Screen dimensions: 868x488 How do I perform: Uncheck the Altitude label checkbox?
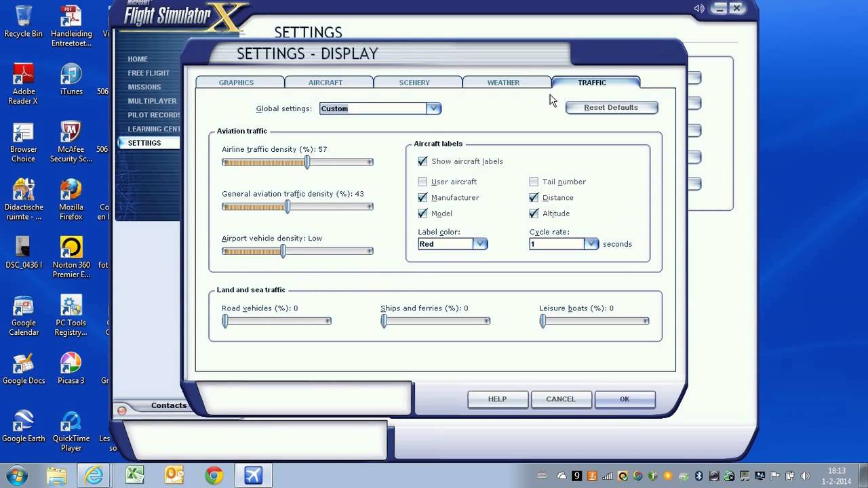click(x=534, y=213)
